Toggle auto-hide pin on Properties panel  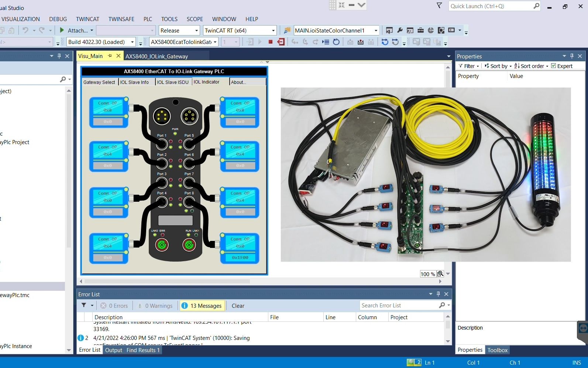click(x=572, y=56)
